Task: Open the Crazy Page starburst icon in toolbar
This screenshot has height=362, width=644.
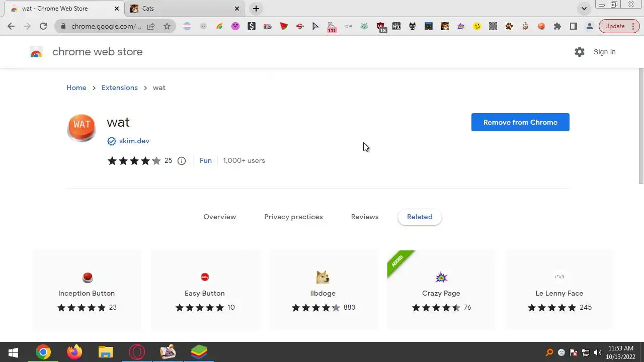Action: point(461,26)
